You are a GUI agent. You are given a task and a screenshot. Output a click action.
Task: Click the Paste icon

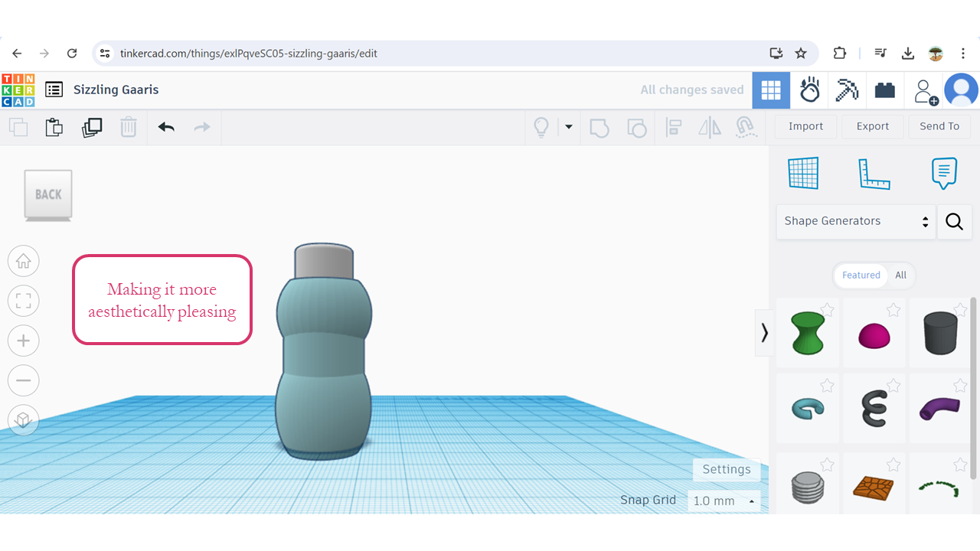(x=54, y=127)
